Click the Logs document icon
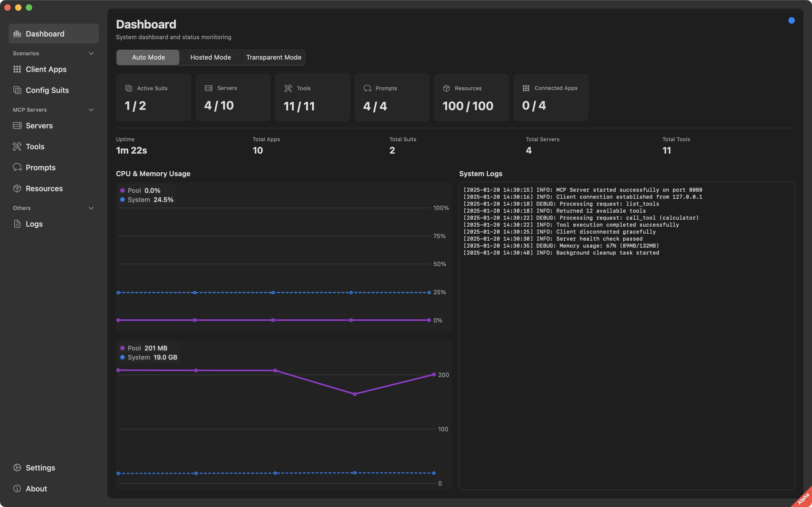Viewport: 812px width, 507px height. point(17,224)
